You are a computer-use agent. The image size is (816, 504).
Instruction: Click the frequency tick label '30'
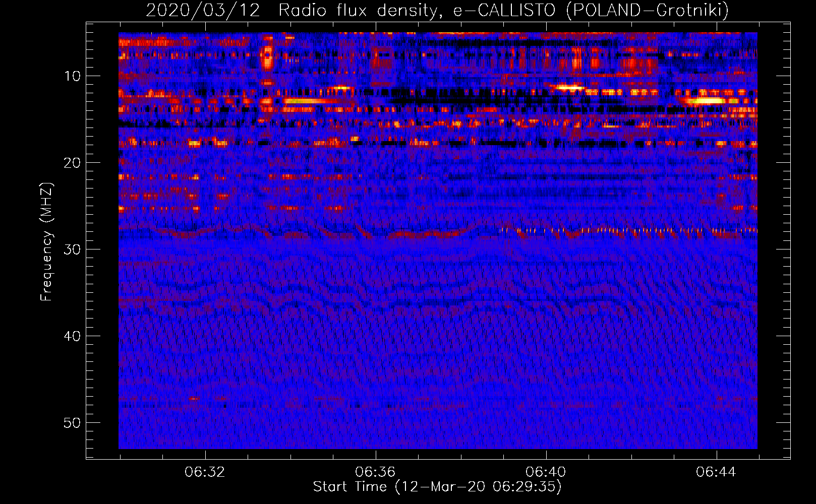pyautogui.click(x=72, y=249)
